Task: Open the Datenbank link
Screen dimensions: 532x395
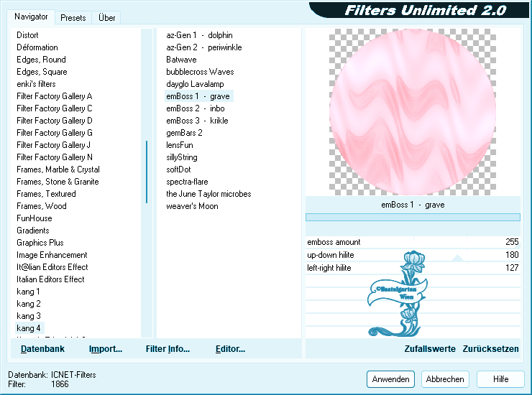Action: tap(42, 349)
